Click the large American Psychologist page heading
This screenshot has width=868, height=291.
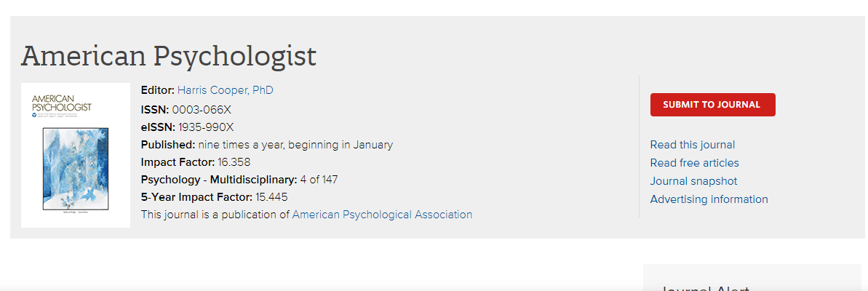[x=169, y=56]
